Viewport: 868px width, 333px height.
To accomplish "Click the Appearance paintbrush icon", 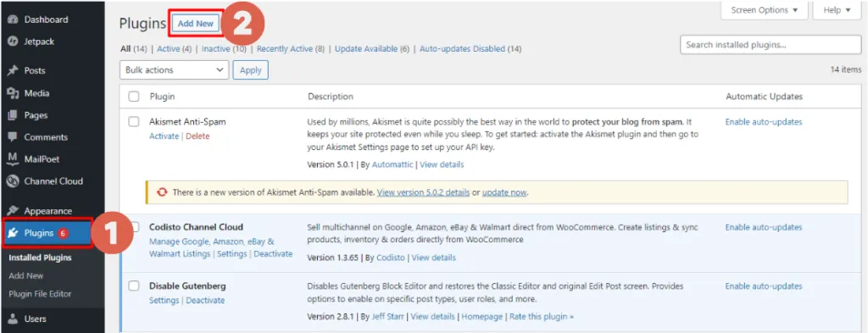I will point(12,211).
